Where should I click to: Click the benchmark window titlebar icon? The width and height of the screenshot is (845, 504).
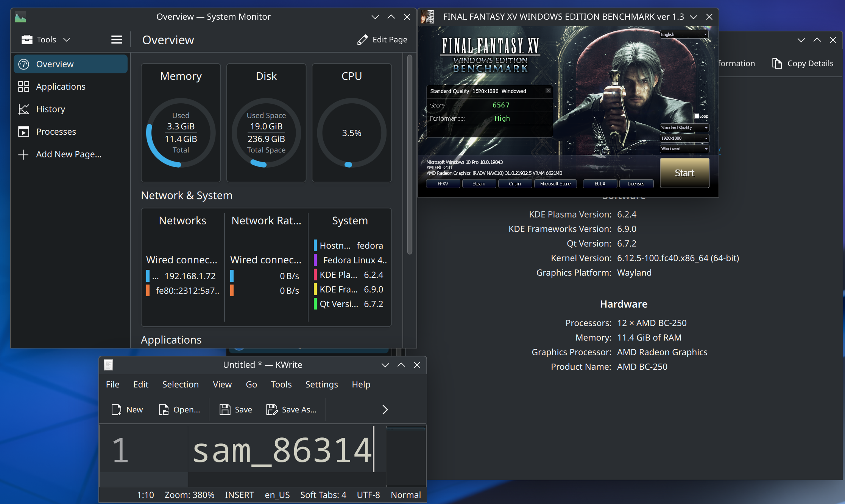coord(427,17)
